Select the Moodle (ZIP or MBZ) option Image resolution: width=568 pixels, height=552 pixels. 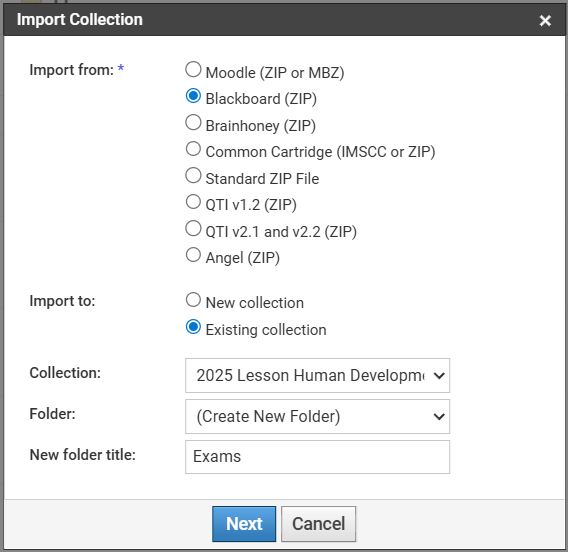click(193, 69)
